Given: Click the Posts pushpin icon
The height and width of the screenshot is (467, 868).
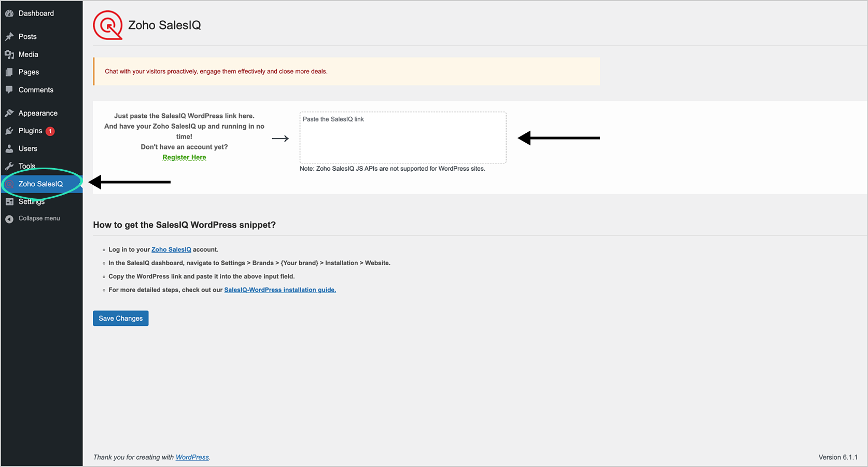Looking at the screenshot, I should [9, 37].
